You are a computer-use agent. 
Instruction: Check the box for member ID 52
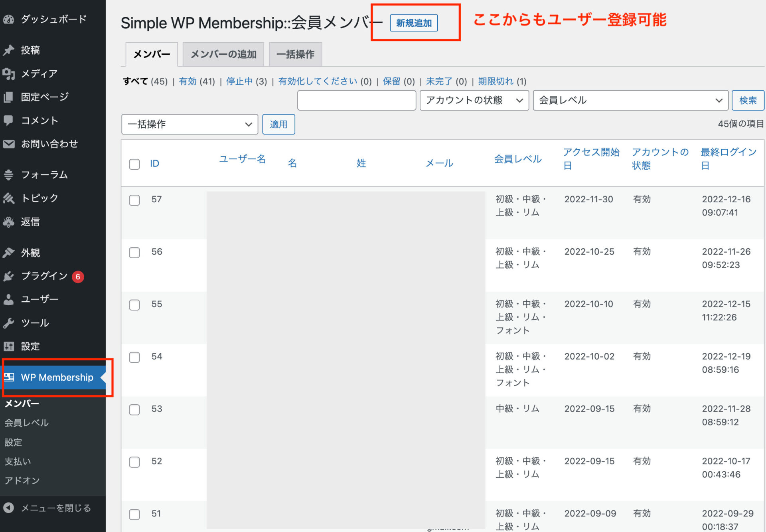[x=134, y=462]
